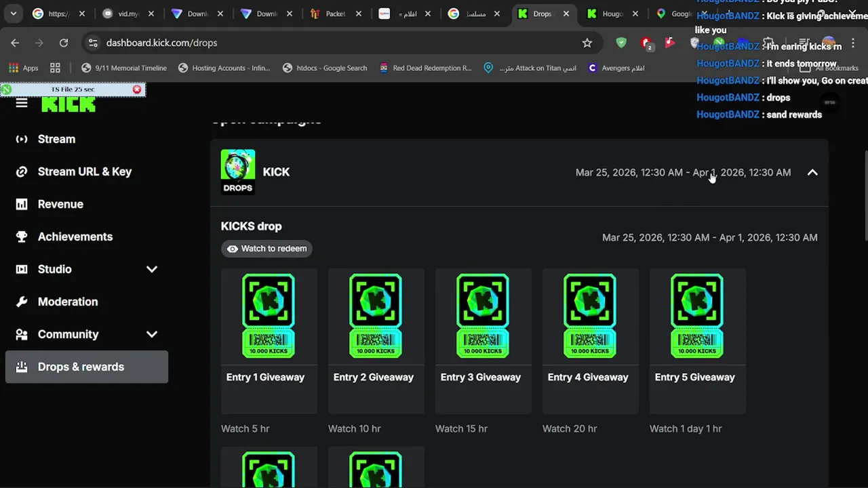Select the Entry 1 Giveaway ticket icon
This screenshot has width=868, height=488.
click(269, 316)
